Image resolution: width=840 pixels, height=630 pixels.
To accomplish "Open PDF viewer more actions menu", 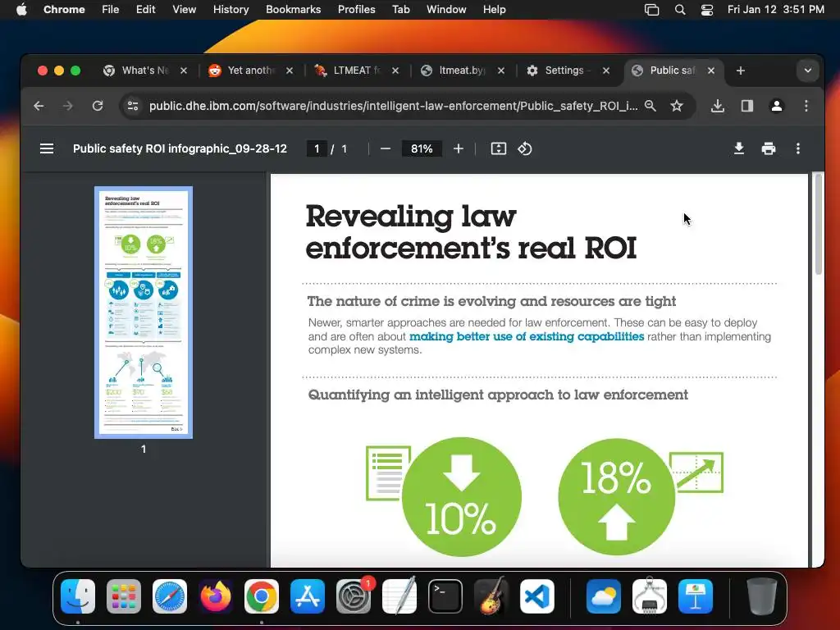I will pos(797,148).
